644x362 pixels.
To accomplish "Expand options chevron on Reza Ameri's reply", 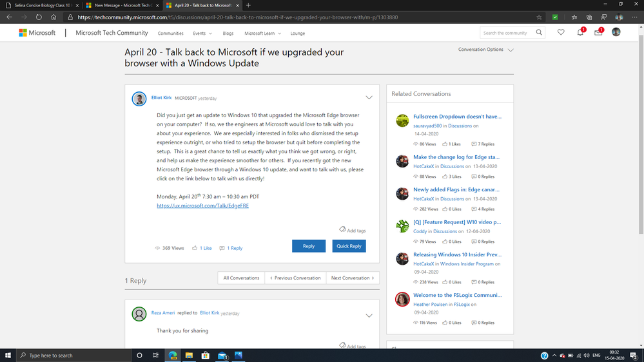I will pyautogui.click(x=369, y=316).
